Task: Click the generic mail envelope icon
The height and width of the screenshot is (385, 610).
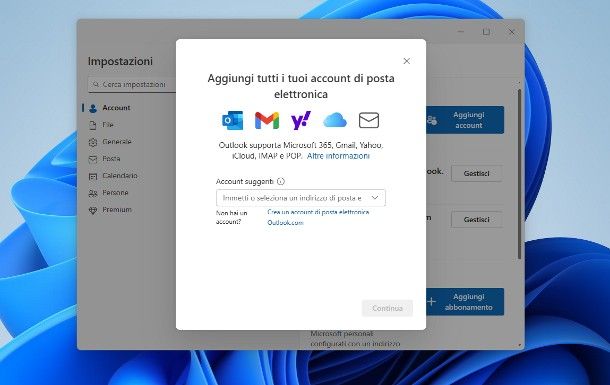Action: pos(369,120)
